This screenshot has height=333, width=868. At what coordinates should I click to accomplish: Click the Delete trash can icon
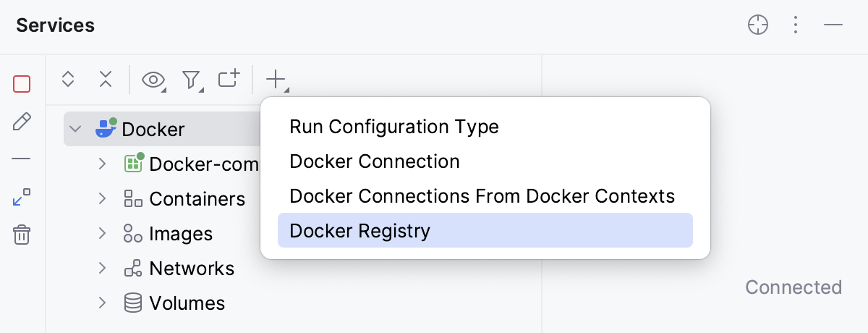pos(22,235)
